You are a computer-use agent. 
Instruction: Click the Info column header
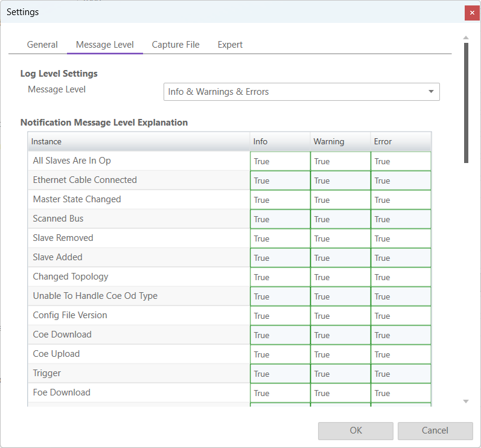point(280,141)
